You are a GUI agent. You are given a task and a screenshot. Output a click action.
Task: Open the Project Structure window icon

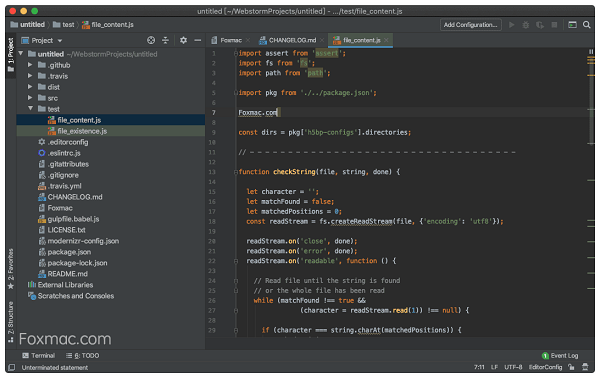click(x=572, y=25)
